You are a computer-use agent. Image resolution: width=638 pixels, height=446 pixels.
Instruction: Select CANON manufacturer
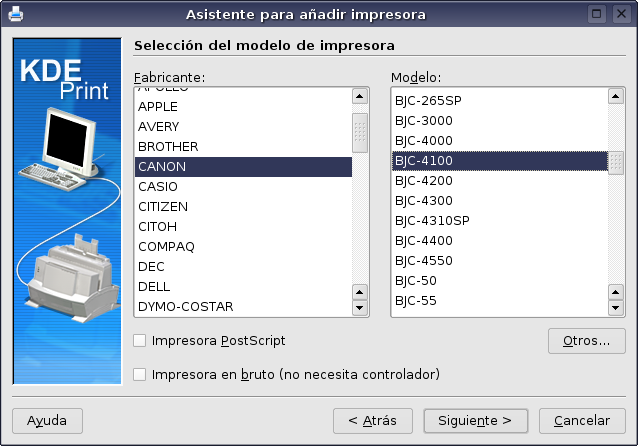point(243,166)
